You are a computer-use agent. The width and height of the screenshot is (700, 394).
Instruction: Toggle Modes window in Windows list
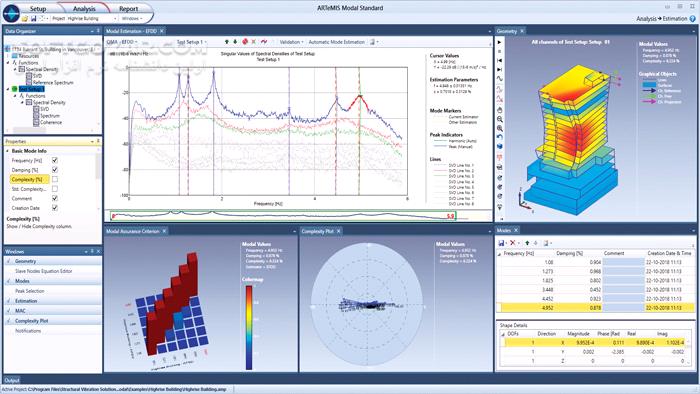pyautogui.click(x=53, y=281)
